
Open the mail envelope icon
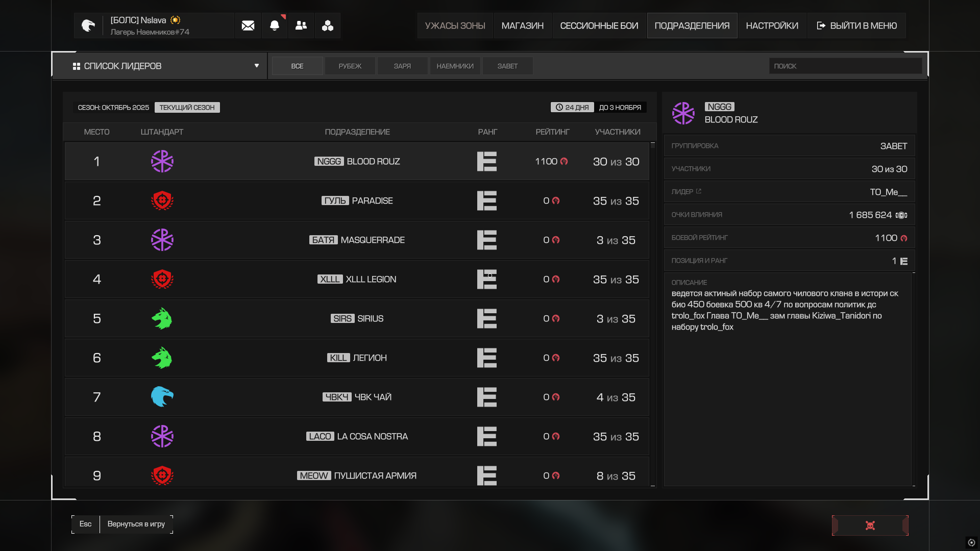[x=248, y=26]
